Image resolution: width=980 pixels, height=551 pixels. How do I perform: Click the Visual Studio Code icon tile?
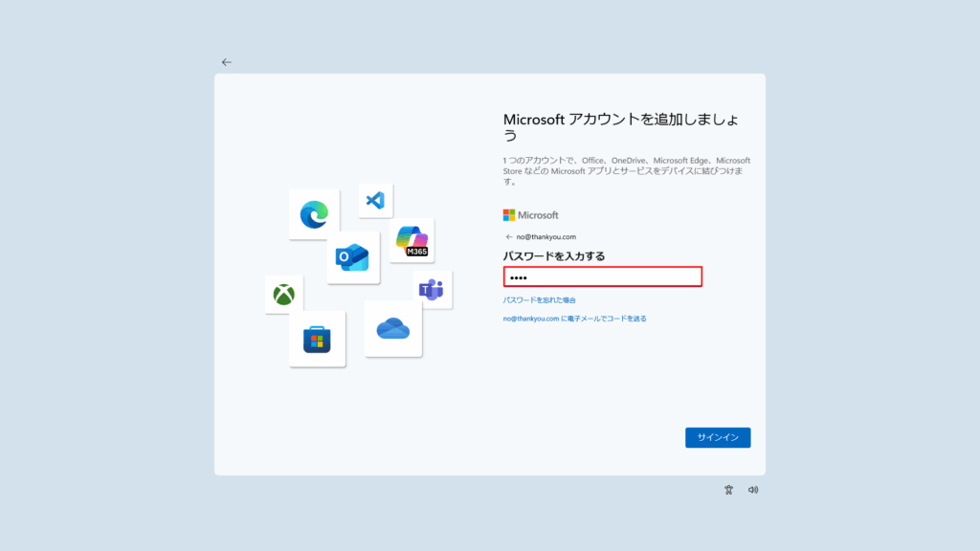tap(375, 201)
